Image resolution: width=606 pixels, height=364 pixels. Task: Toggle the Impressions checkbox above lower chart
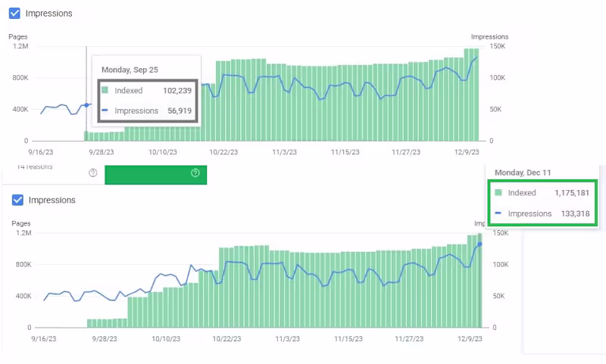17,200
